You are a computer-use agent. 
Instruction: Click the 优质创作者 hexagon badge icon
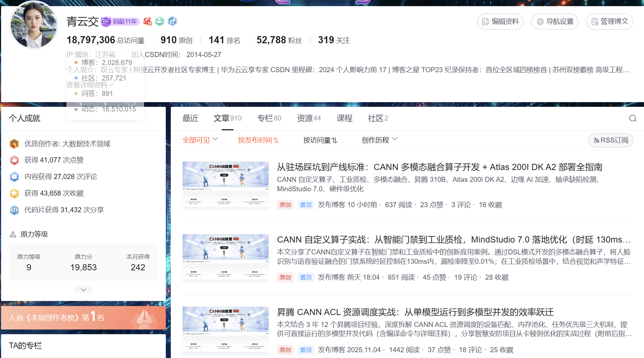(x=14, y=144)
